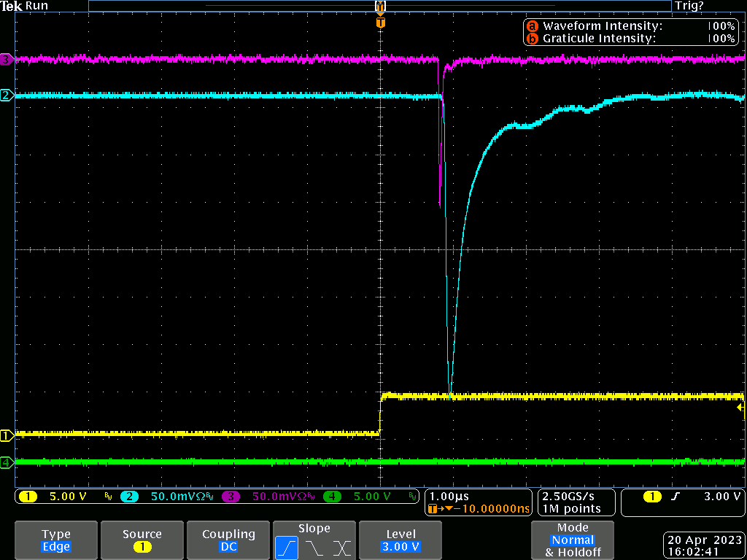Viewport: 747px width, 560px height.
Task: Open the trigger Type Edge menu
Action: click(x=56, y=540)
